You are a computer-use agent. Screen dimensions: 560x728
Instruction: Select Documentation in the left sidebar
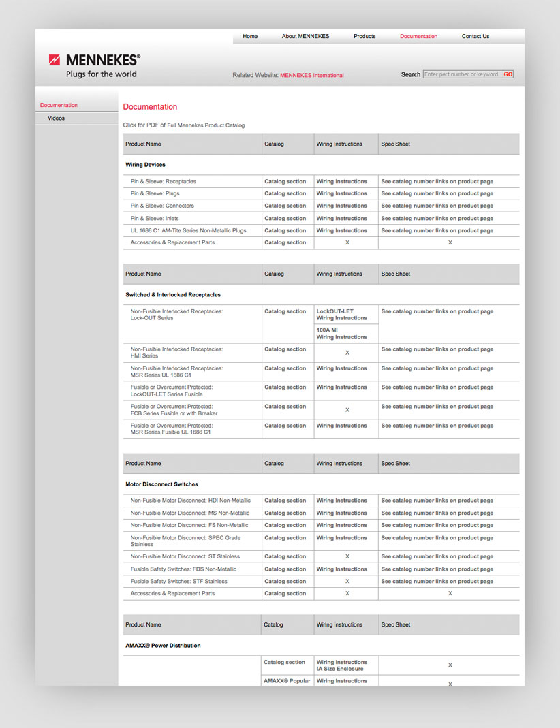(59, 106)
